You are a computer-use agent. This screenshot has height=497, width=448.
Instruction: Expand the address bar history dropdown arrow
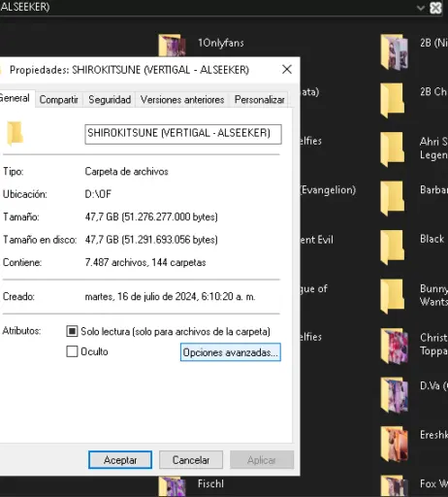tap(421, 8)
